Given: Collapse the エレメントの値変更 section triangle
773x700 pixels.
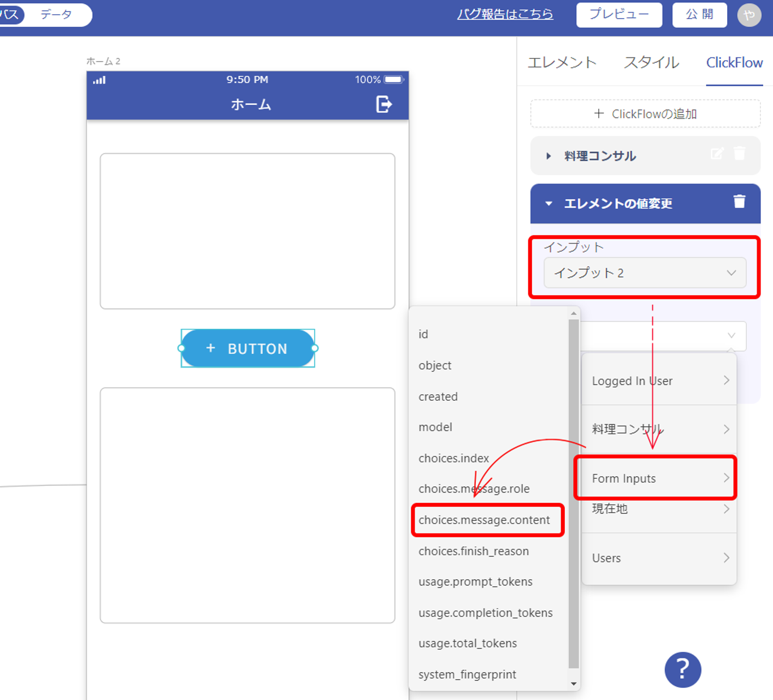Looking at the screenshot, I should [548, 204].
